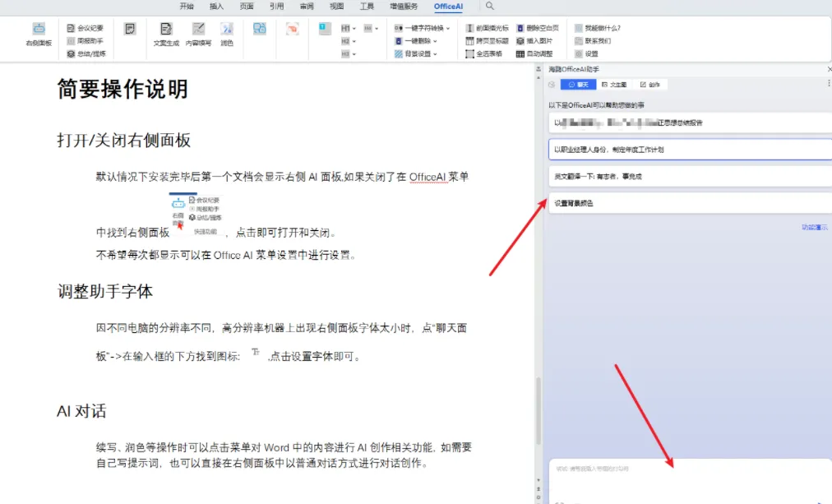This screenshot has height=504, width=832.
Task: Click heading 简要操作说明
Action: (x=122, y=89)
